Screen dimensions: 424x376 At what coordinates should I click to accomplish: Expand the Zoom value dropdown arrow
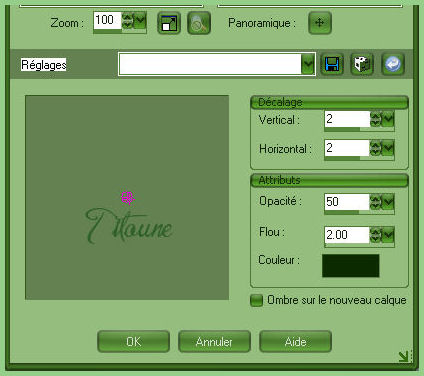140,21
